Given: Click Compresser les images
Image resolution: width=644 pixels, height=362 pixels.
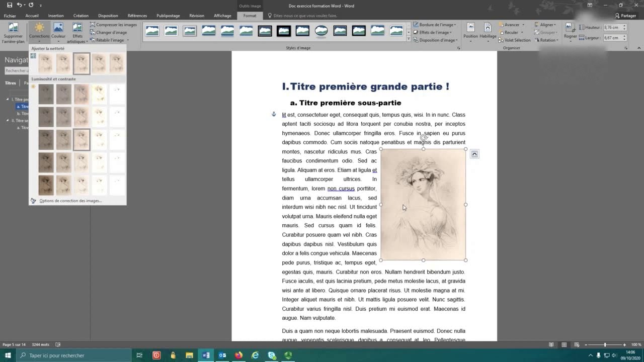Looking at the screenshot, I should tap(113, 25).
